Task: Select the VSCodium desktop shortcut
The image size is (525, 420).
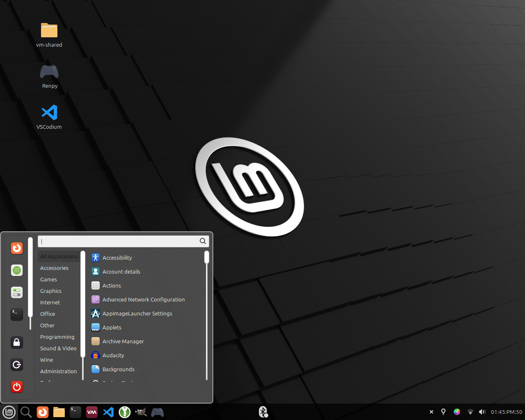Action: coord(49,117)
